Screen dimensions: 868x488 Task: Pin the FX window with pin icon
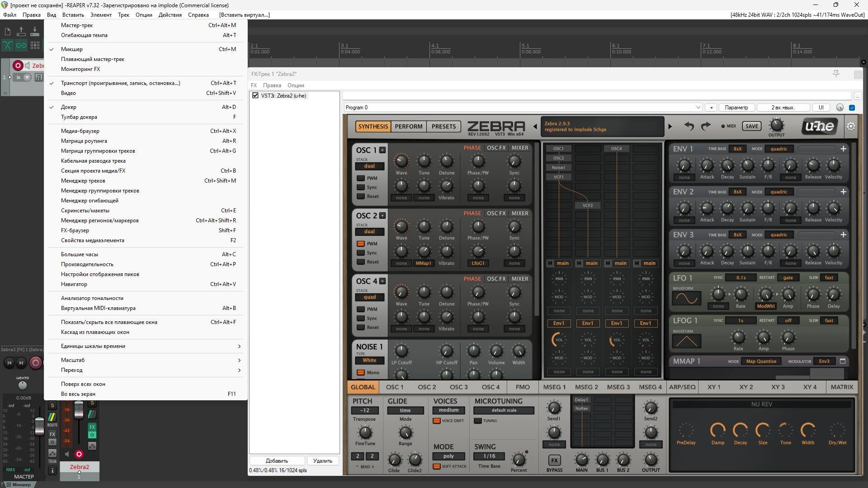[836, 74]
